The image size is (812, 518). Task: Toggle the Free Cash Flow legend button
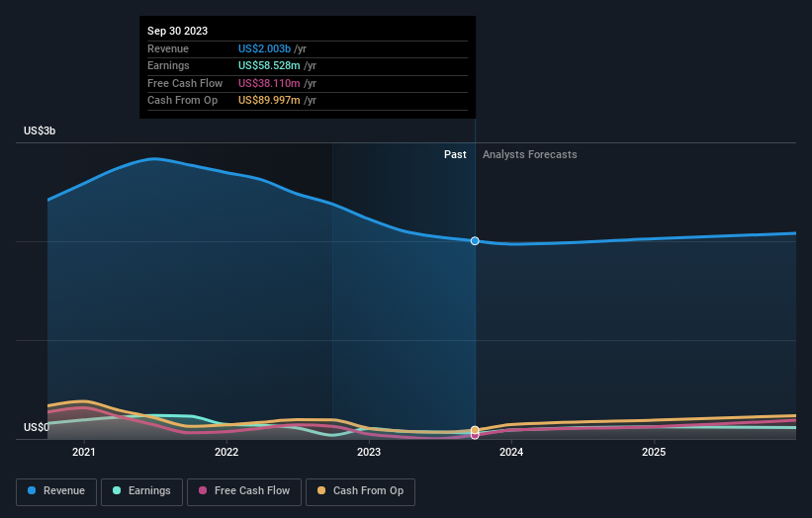pos(244,491)
